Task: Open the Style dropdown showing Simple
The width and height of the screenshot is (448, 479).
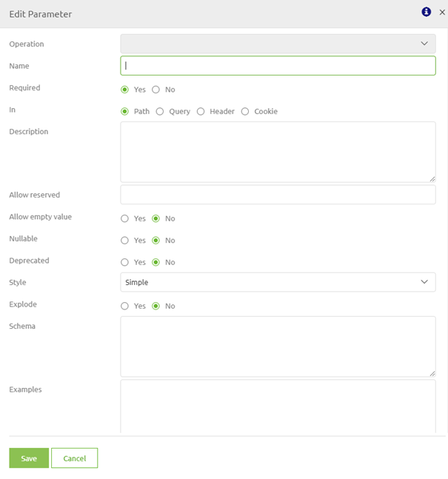Action: tap(278, 282)
